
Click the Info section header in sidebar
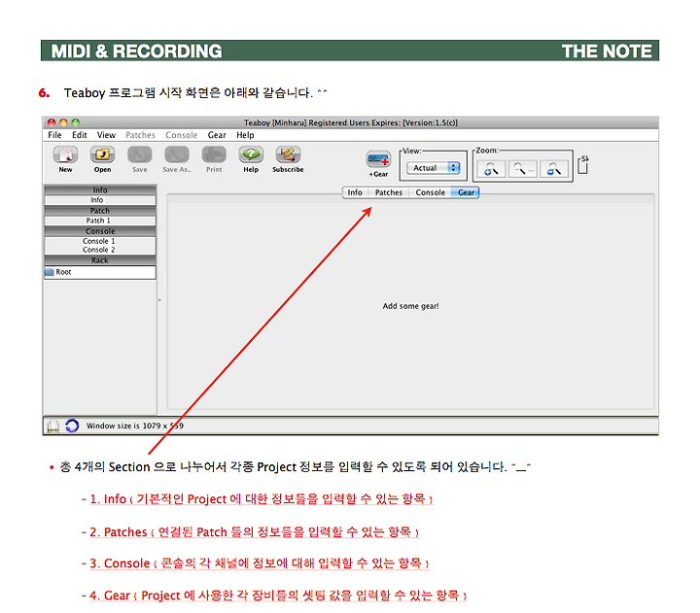[100, 190]
